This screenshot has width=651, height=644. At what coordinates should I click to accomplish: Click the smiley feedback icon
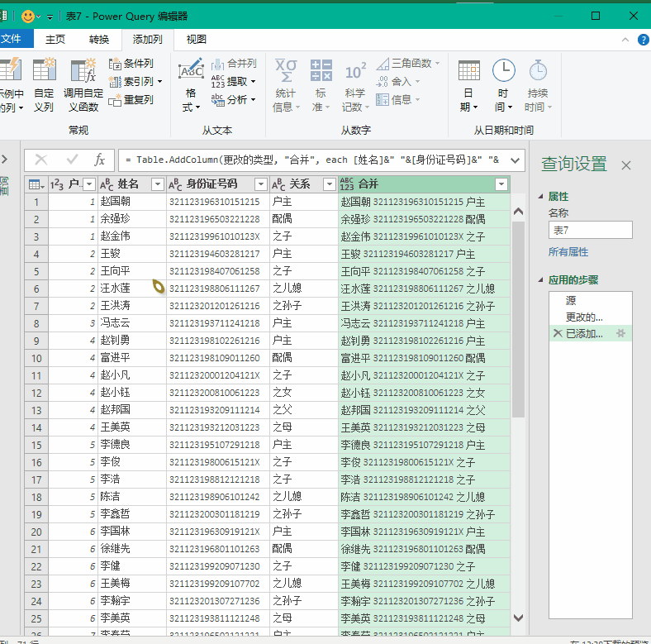pos(28,17)
